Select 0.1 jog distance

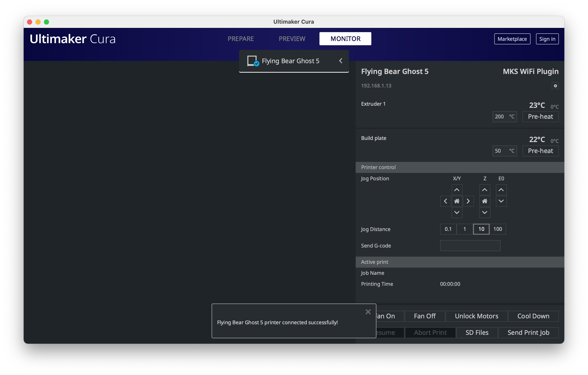[448, 229]
